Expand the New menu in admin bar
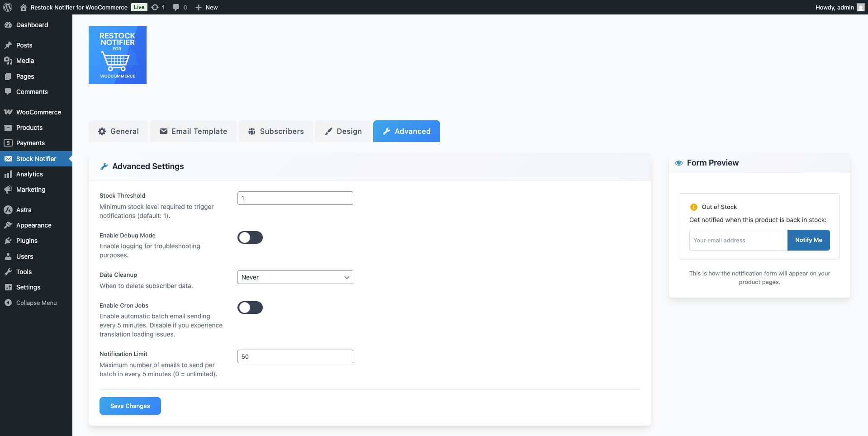868x436 pixels. (206, 7)
